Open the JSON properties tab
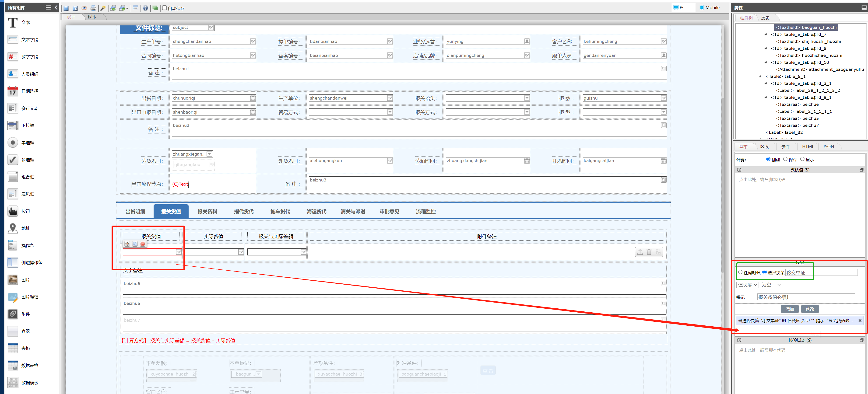 click(x=828, y=146)
